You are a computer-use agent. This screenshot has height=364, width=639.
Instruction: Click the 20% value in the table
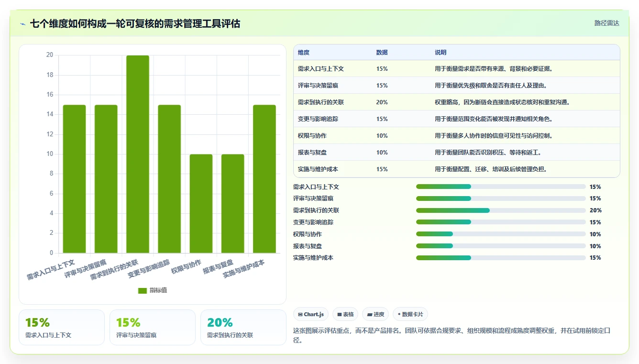tap(382, 102)
